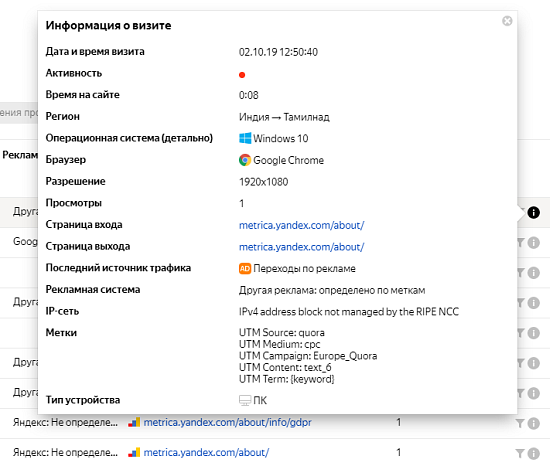Viewport: 550px width, 465px height.
Task: Click the active black info icon
Action: [x=534, y=212]
